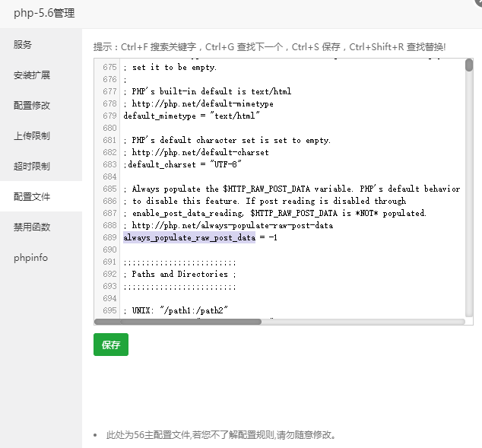The image size is (482, 448).
Task: Click the php.net/default-charset URL comment line
Action: pyautogui.click(x=196, y=152)
